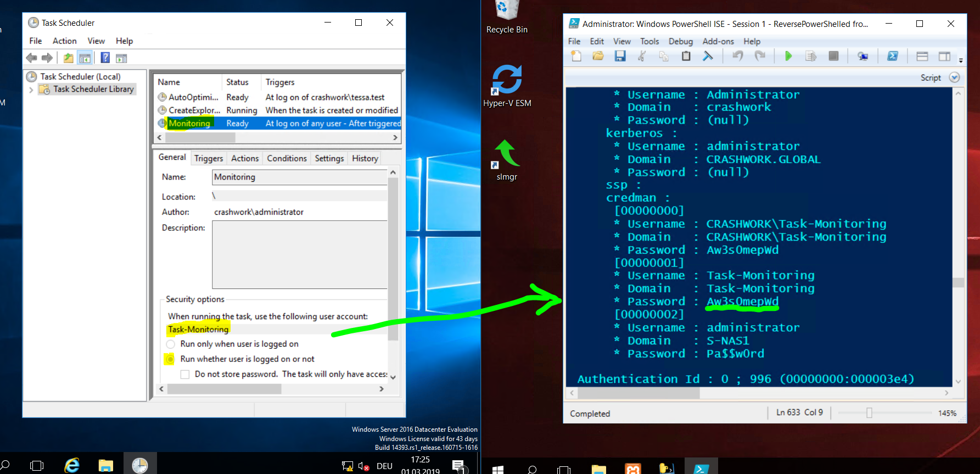The height and width of the screenshot is (474, 980).
Task: Expand the Script pane chevron button
Action: point(954,77)
